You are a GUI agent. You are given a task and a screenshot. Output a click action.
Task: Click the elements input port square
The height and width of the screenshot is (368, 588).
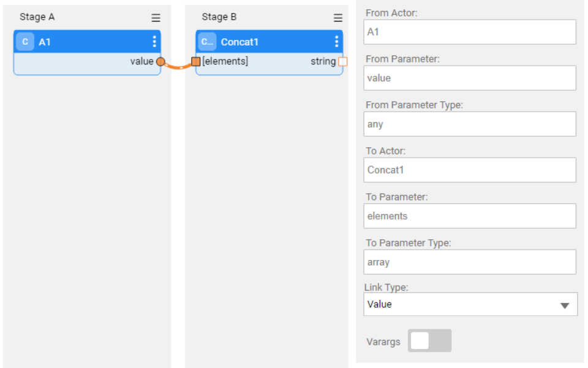pyautogui.click(x=196, y=61)
